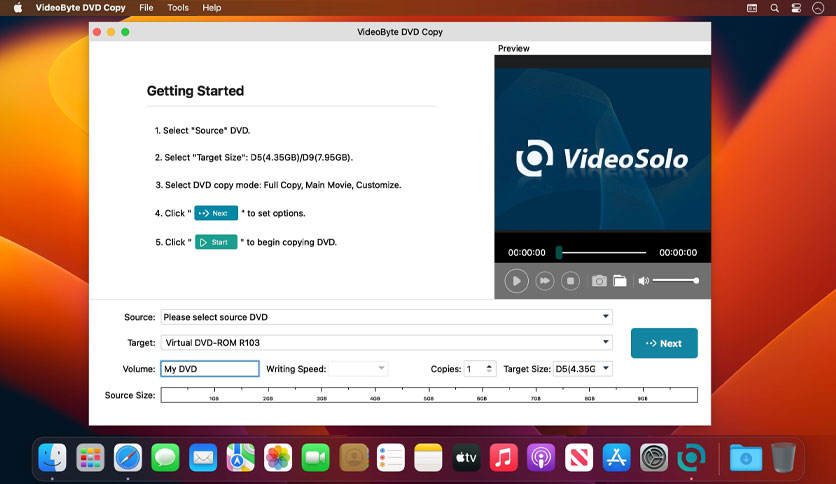Open Mail from the Dock
This screenshot has height=484, width=836.
click(x=203, y=457)
